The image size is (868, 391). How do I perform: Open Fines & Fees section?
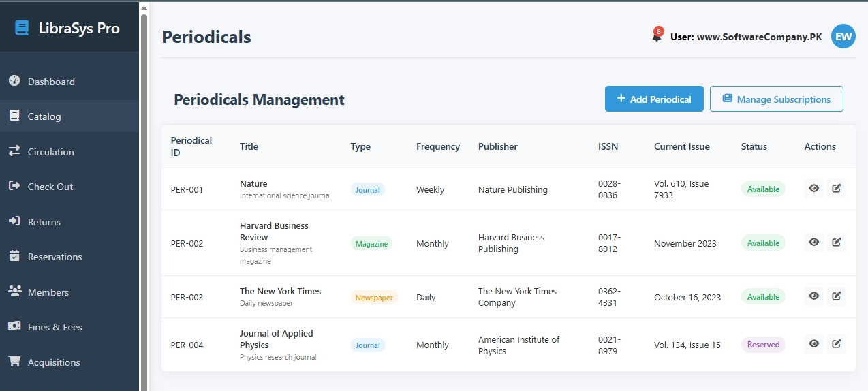point(69,327)
